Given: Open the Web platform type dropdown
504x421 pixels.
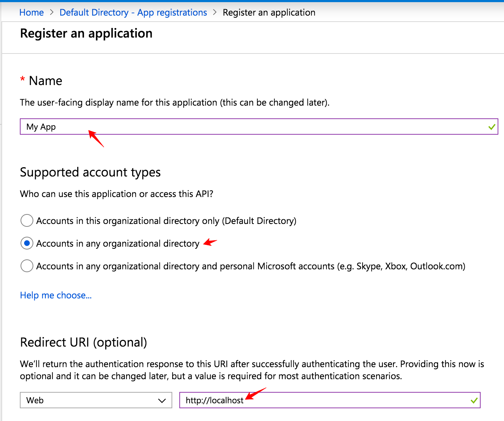Looking at the screenshot, I should click(89, 400).
